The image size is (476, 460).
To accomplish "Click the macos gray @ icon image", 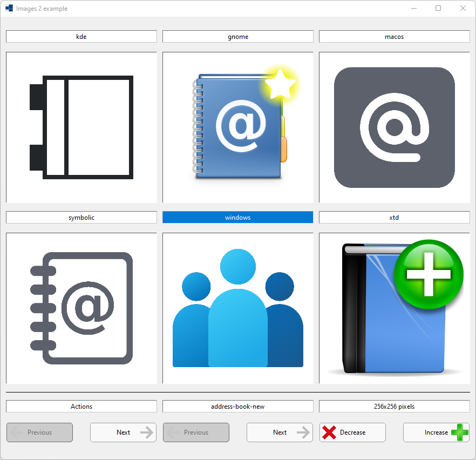I will (395, 127).
